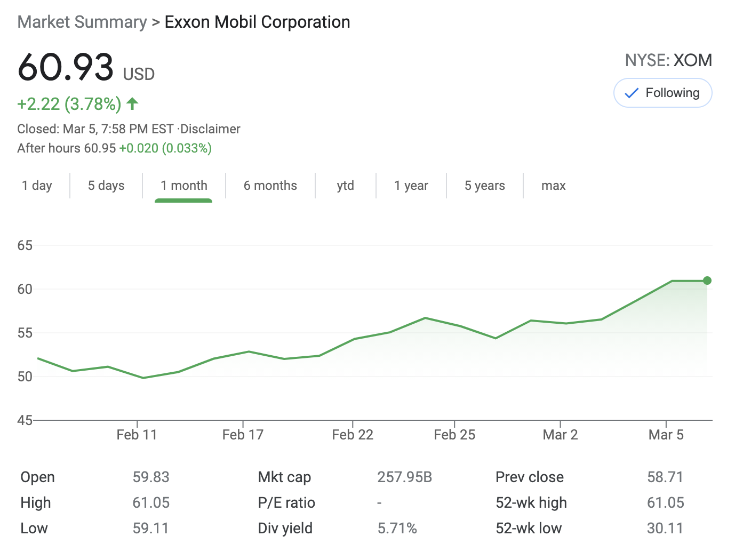Click the green up arrow beside 3.78%
The width and height of the screenshot is (735, 560).
coord(132,103)
